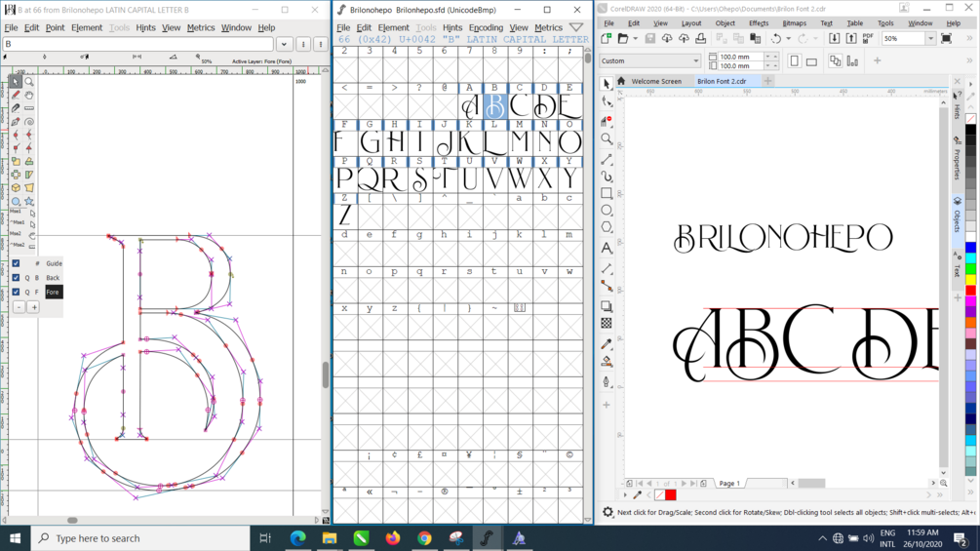This screenshot has width=980, height=551.
Task: Choose the freehand pencil tool in FontForge
Action: point(16,95)
